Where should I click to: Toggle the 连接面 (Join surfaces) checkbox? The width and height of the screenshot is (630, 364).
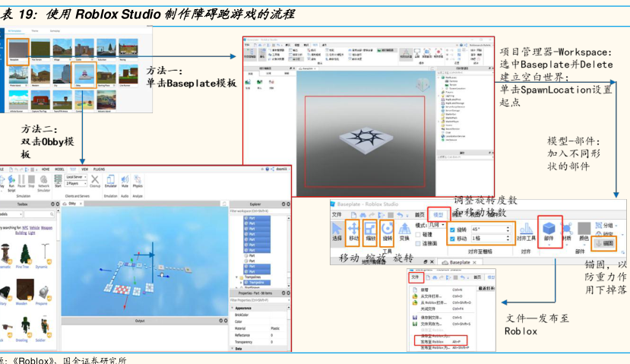[x=418, y=243]
